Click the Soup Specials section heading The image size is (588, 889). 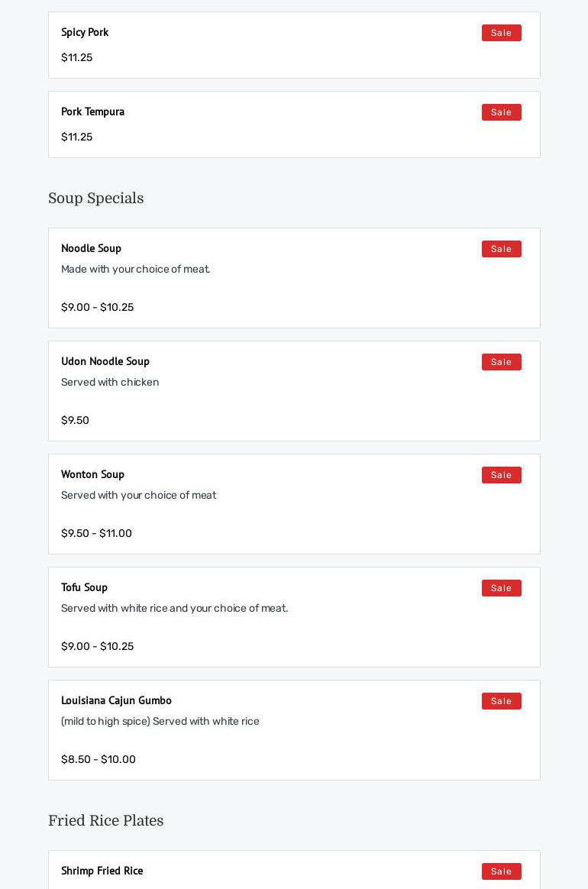[95, 199]
